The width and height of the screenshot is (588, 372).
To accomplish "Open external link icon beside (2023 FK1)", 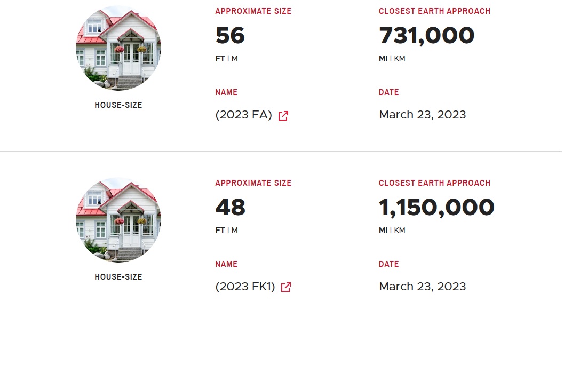I will [286, 288].
